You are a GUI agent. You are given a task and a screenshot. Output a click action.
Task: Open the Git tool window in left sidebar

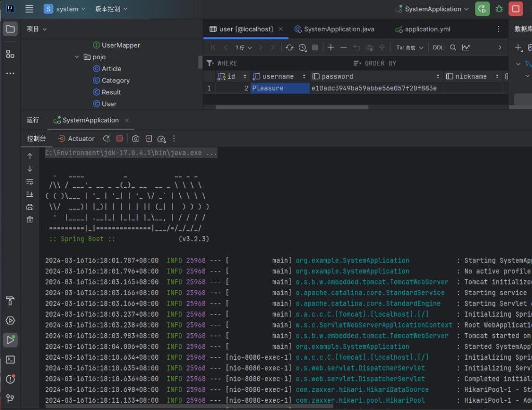[10, 399]
